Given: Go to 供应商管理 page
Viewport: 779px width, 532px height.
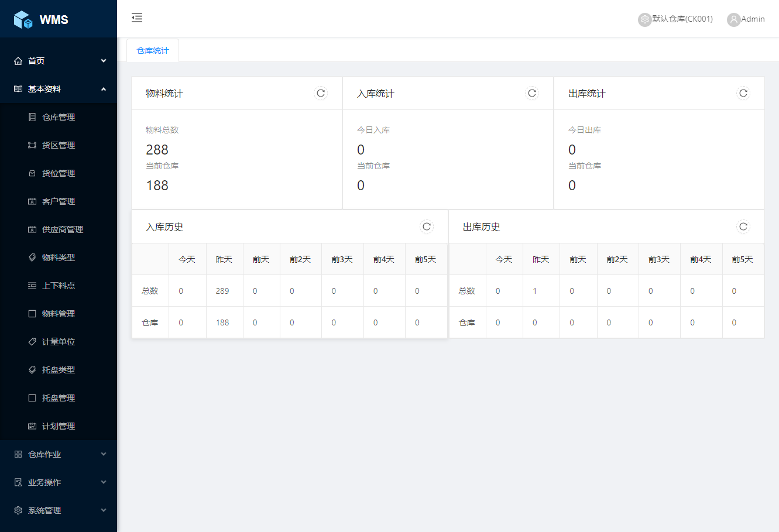Looking at the screenshot, I should [x=62, y=229].
